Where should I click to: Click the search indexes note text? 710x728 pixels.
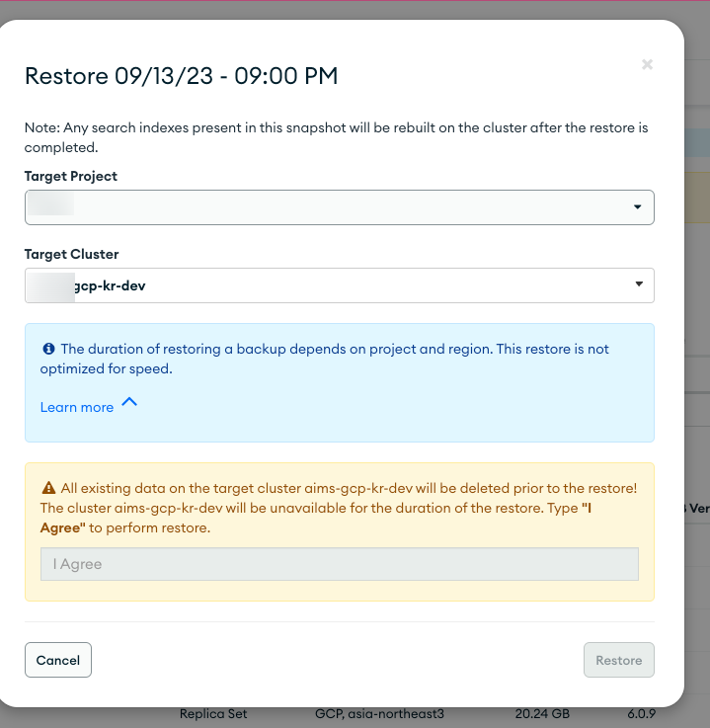pyautogui.click(x=336, y=137)
